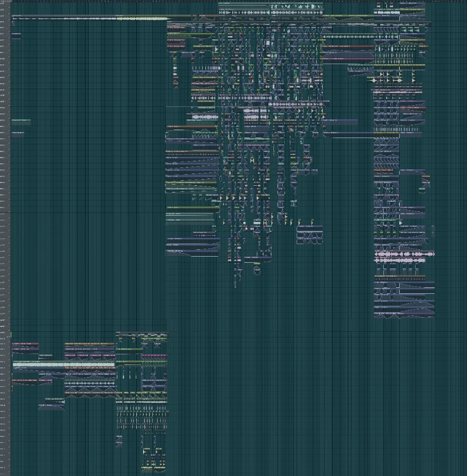Click the small waveform clip ending in a sharp spike
This screenshot has height=476, width=467.
click(x=55, y=401)
